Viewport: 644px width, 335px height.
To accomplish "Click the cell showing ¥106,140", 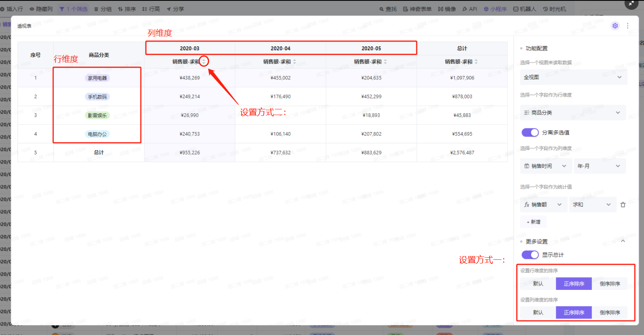I will (x=281, y=134).
